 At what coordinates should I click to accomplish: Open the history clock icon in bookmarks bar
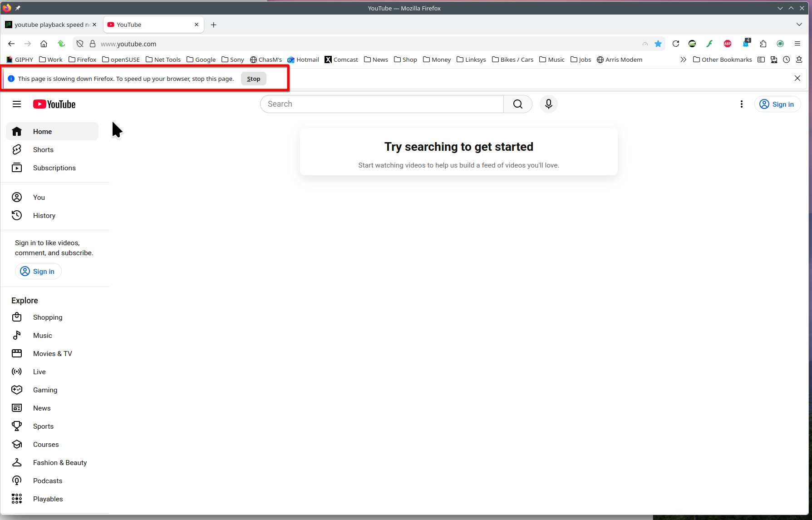(787, 59)
